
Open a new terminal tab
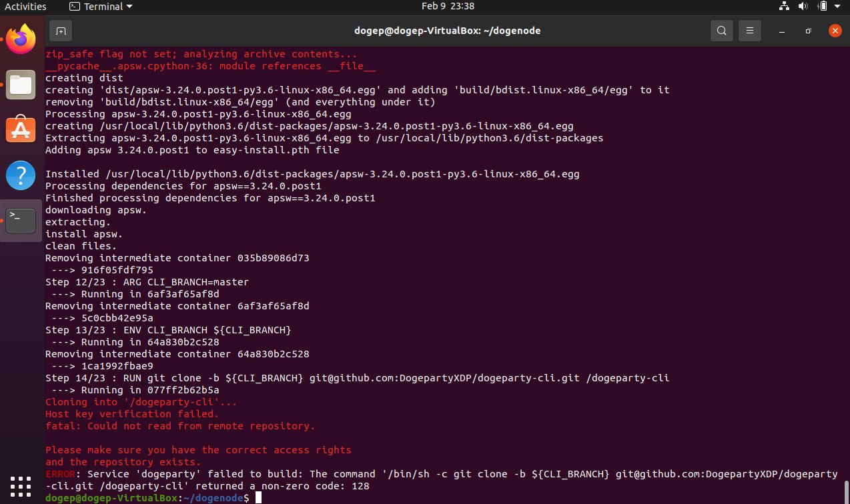(x=61, y=31)
